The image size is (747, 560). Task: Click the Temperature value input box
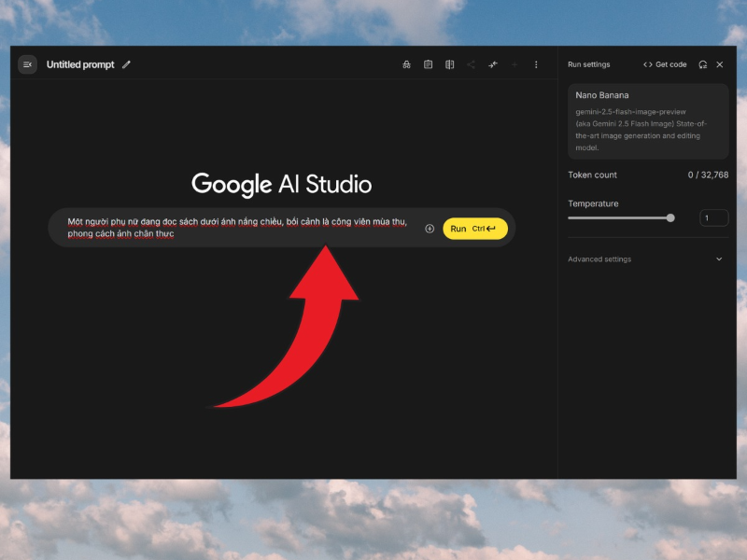coord(713,217)
